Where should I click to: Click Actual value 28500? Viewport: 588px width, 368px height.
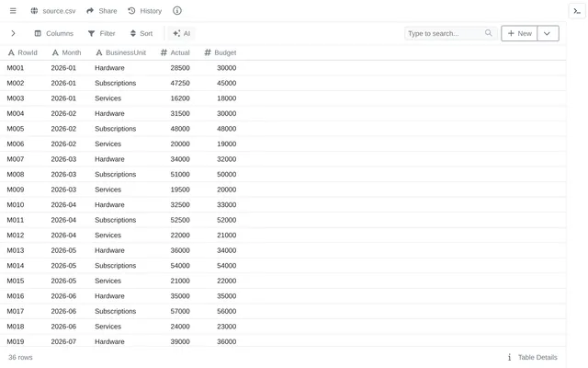point(180,68)
